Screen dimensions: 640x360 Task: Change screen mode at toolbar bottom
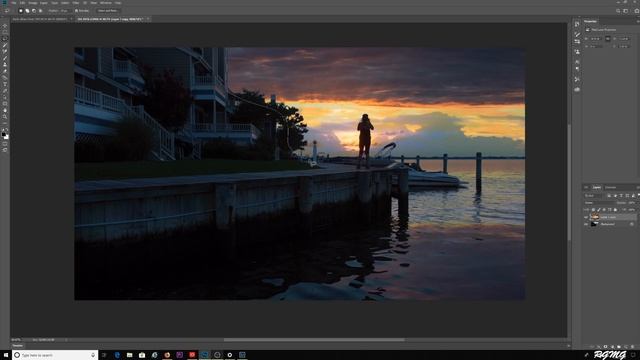coord(5,150)
